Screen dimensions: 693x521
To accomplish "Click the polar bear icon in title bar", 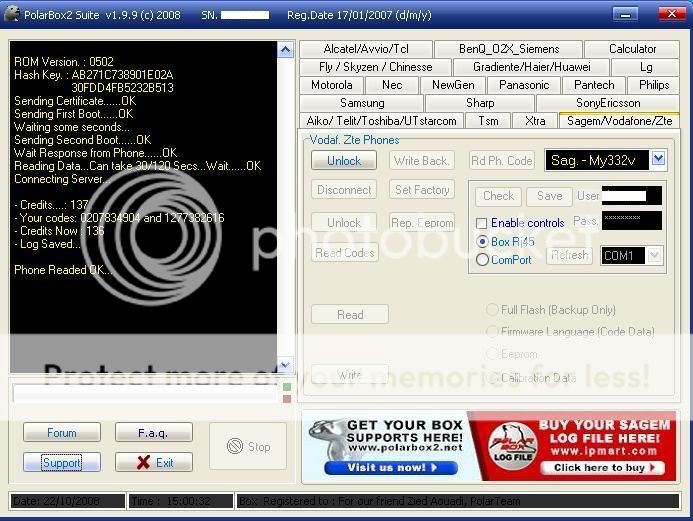I will (11, 14).
